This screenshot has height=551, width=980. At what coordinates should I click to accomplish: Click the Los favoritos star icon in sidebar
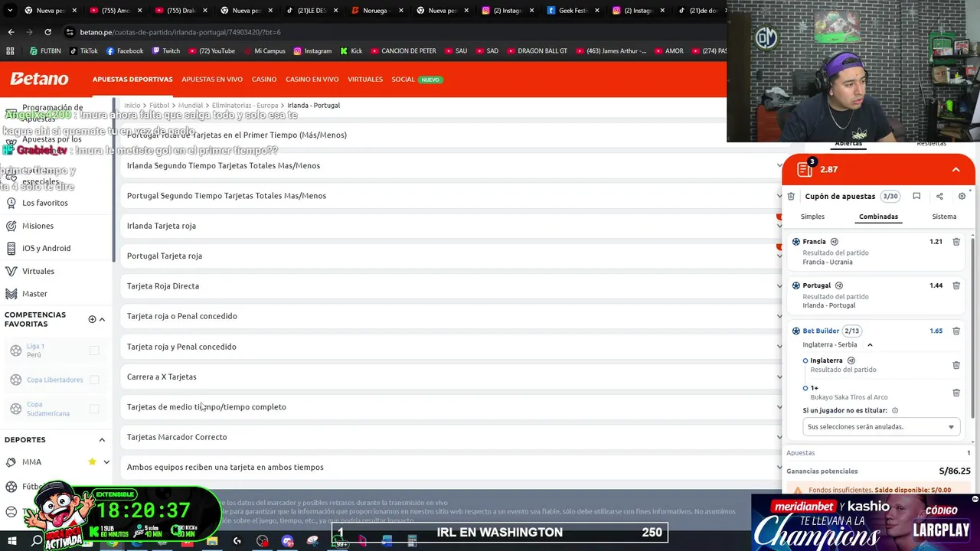pos(11,203)
